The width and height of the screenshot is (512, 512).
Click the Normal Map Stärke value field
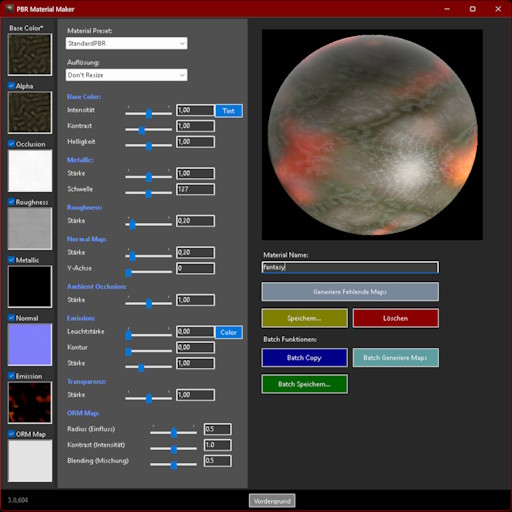[x=195, y=253]
